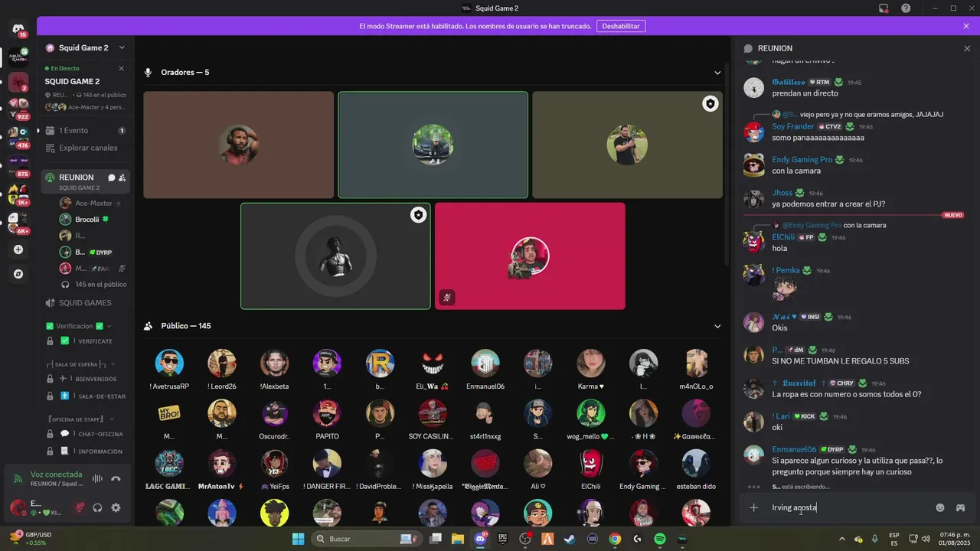Open Explorar canales

pyautogui.click(x=85, y=148)
